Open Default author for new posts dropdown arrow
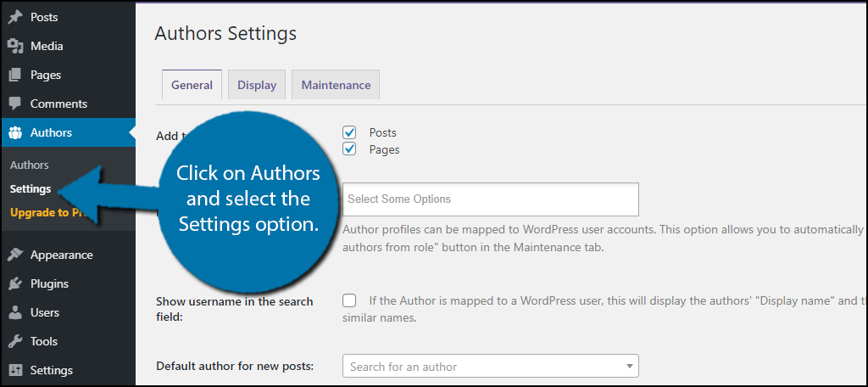Screen dimensions: 868x387 pyautogui.click(x=629, y=367)
